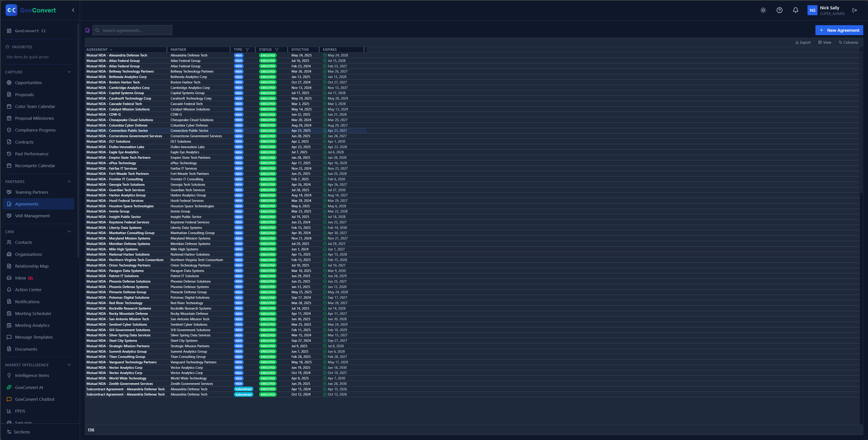
Task: Click EXECUTED status of Mutual NDA - ePlus Technology
Action: (x=268, y=163)
